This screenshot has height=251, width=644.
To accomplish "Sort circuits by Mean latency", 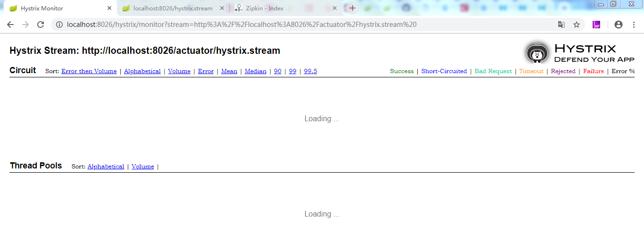I will point(229,71).
